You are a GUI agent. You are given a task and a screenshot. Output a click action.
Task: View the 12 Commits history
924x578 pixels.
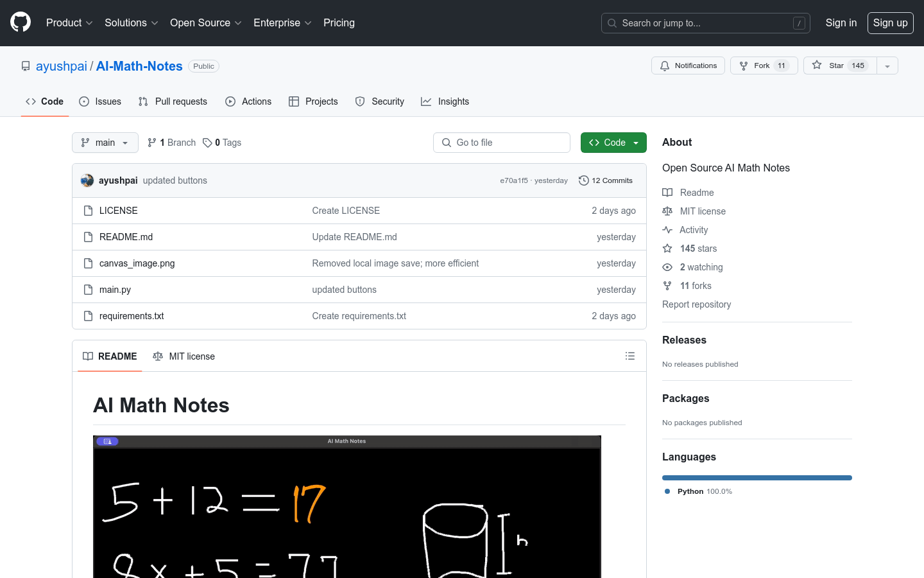(x=606, y=180)
